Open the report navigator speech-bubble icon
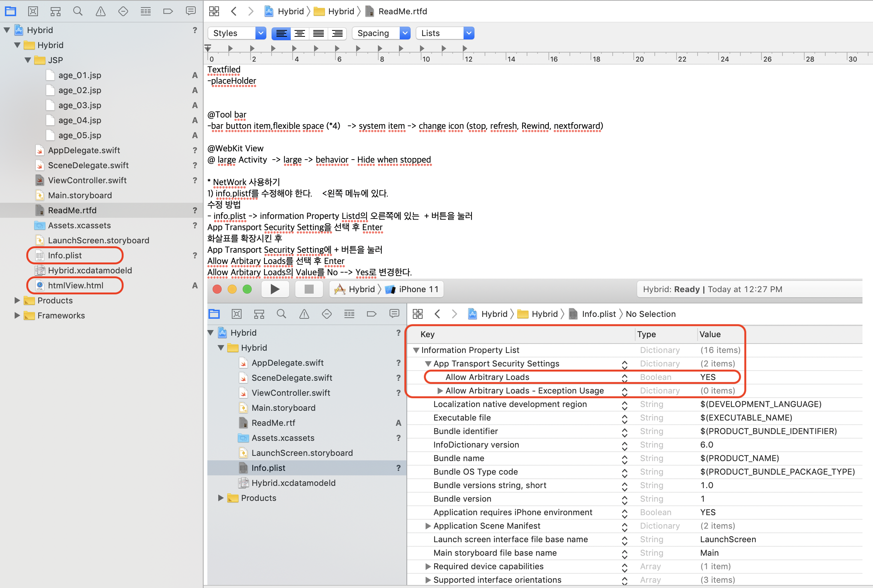This screenshot has width=873, height=588. (x=190, y=11)
